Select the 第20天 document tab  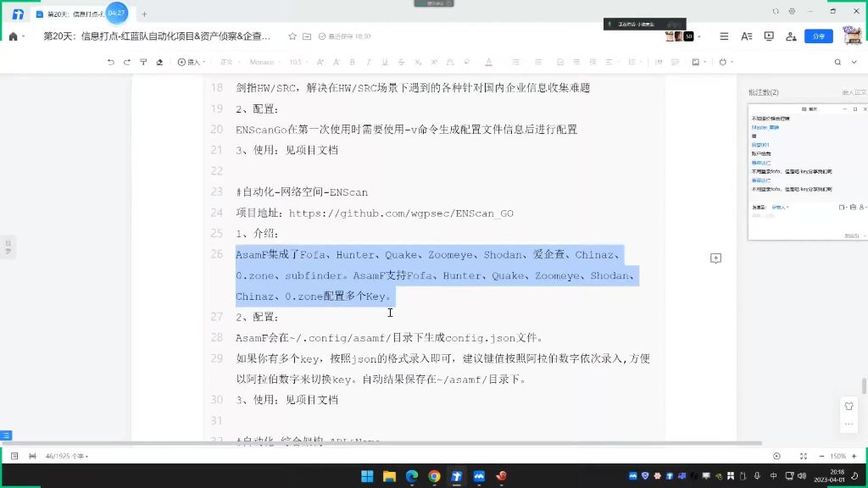click(x=75, y=14)
